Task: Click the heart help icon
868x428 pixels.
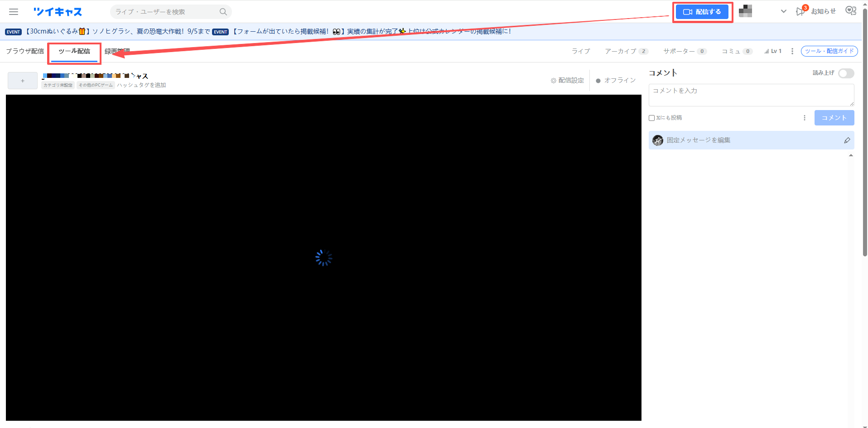Action: [x=851, y=11]
